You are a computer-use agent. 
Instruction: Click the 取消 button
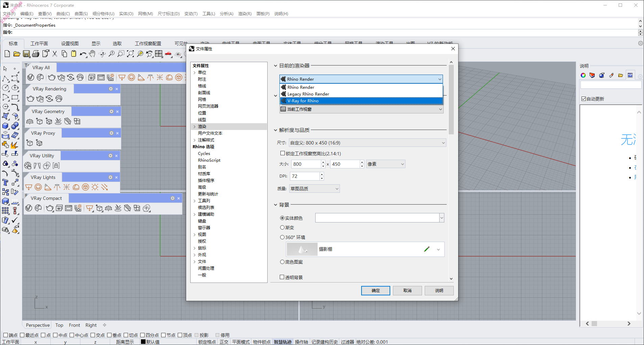[x=407, y=290]
